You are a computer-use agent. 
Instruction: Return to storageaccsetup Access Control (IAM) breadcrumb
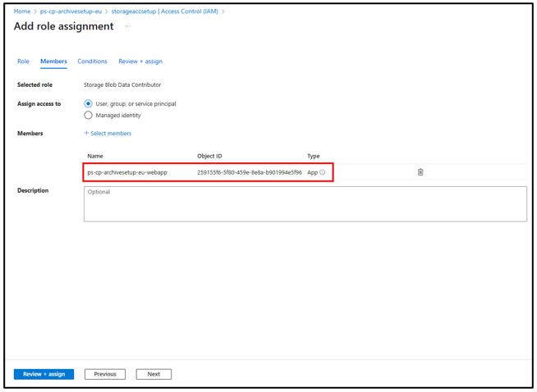(164, 11)
